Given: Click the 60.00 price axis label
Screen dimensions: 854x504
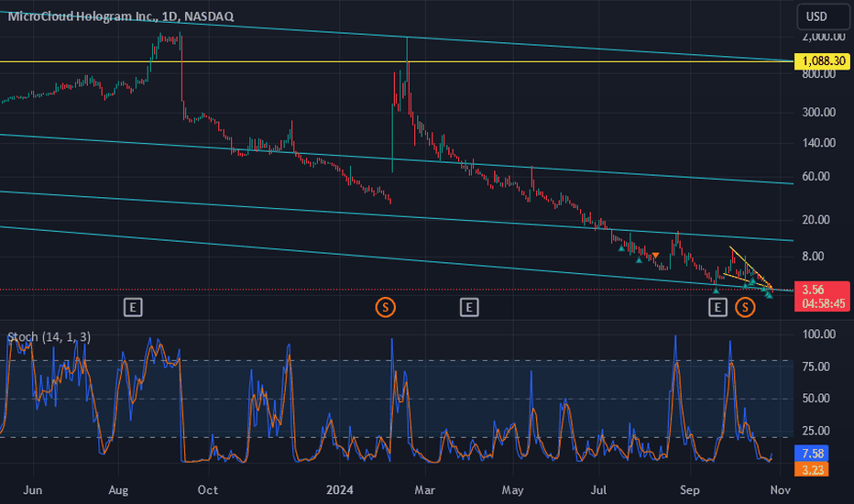Looking at the screenshot, I should tap(816, 177).
